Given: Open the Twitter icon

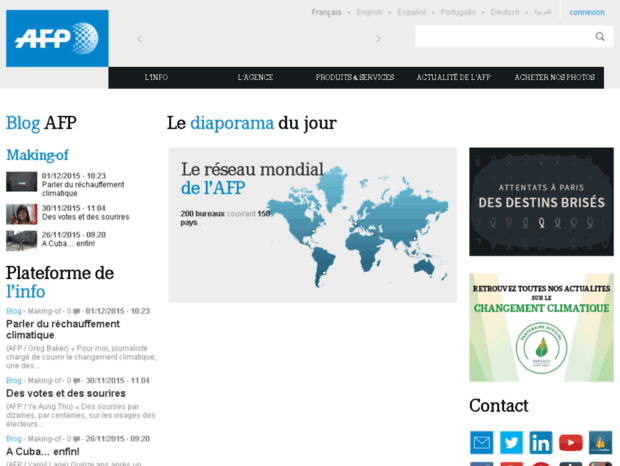Looking at the screenshot, I should tap(511, 442).
